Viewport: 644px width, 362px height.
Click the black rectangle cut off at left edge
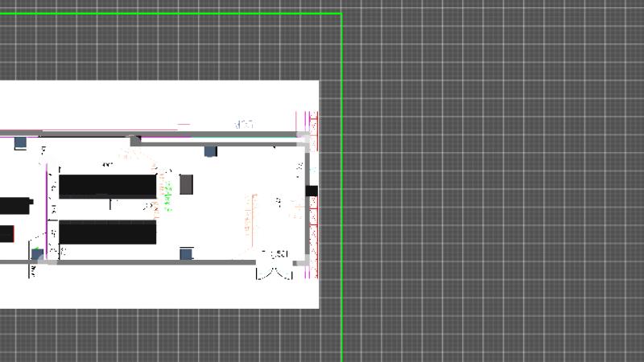[x=14, y=205]
